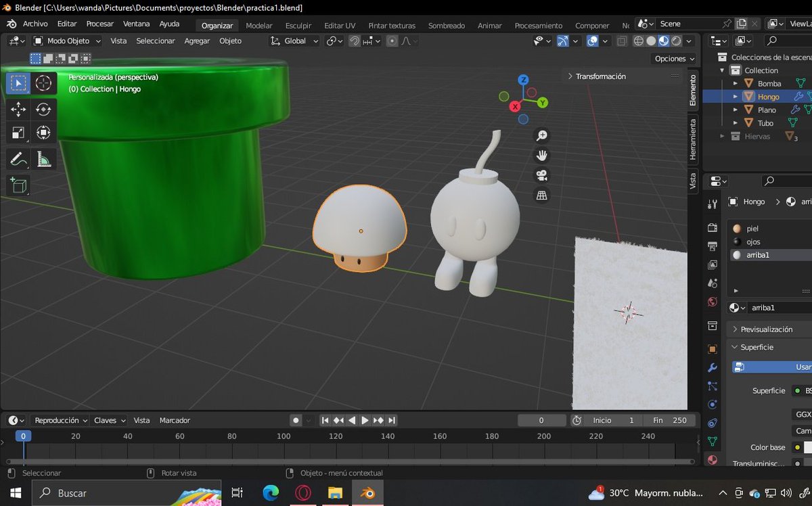The image size is (812, 506).
Task: Switch to the Esculpir workspace tab
Action: (298, 26)
